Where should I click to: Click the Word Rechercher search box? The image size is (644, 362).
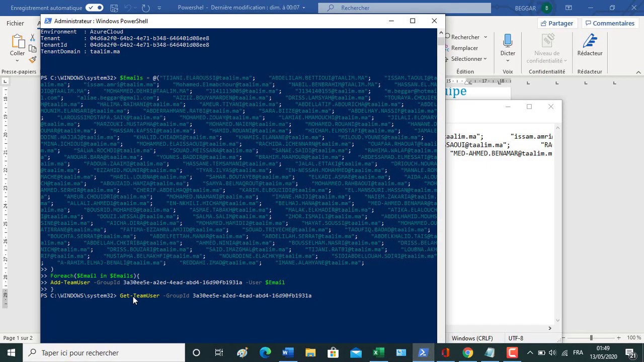(405, 8)
